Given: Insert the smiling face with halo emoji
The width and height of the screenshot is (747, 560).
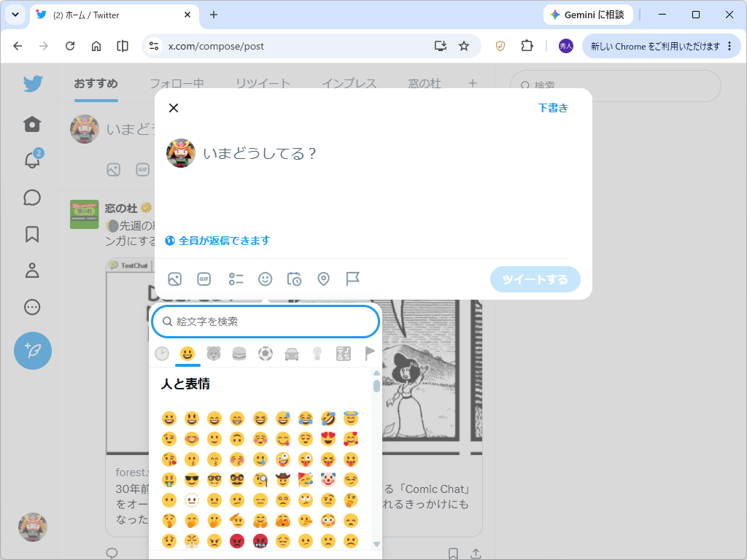Looking at the screenshot, I should click(351, 419).
